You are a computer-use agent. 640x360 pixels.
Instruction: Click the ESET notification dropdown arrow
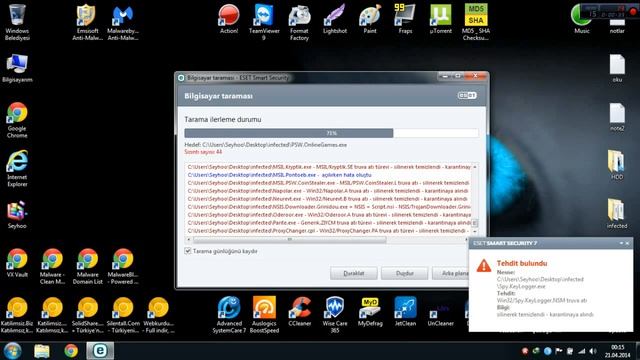[621, 243]
